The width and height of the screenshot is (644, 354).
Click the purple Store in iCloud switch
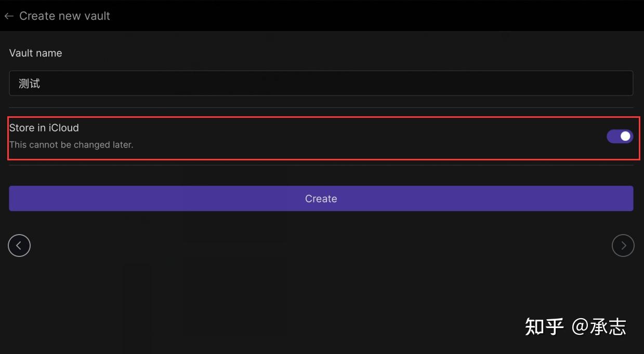(620, 136)
